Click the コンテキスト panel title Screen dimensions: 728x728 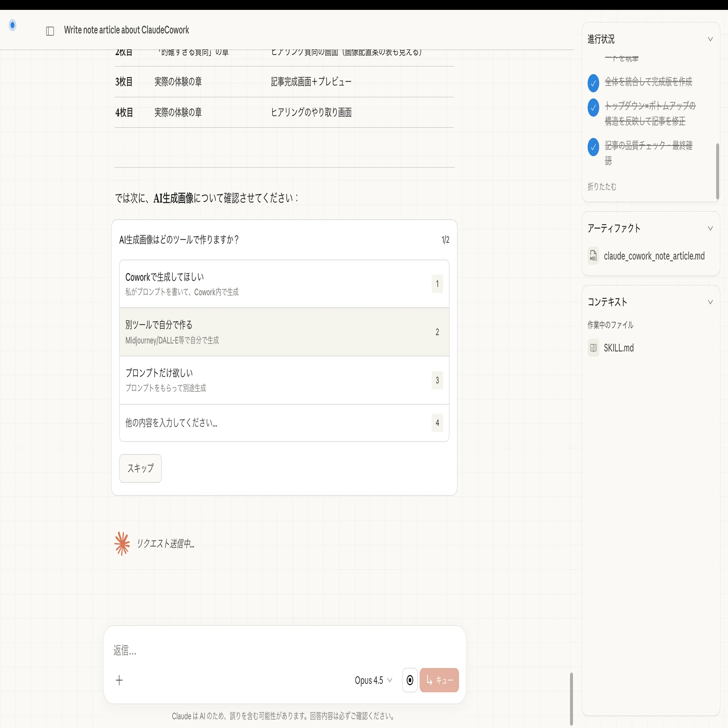tap(607, 302)
